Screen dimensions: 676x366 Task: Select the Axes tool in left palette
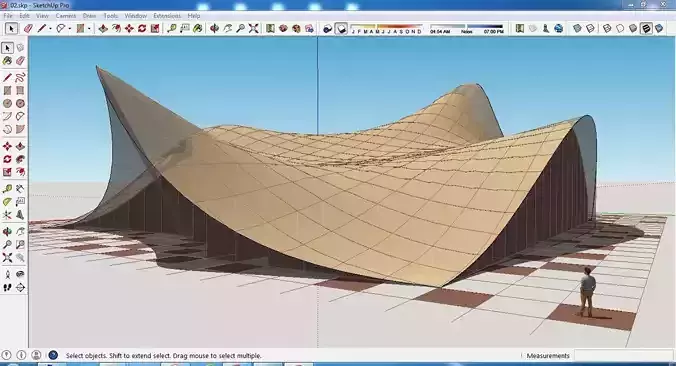click(x=7, y=215)
